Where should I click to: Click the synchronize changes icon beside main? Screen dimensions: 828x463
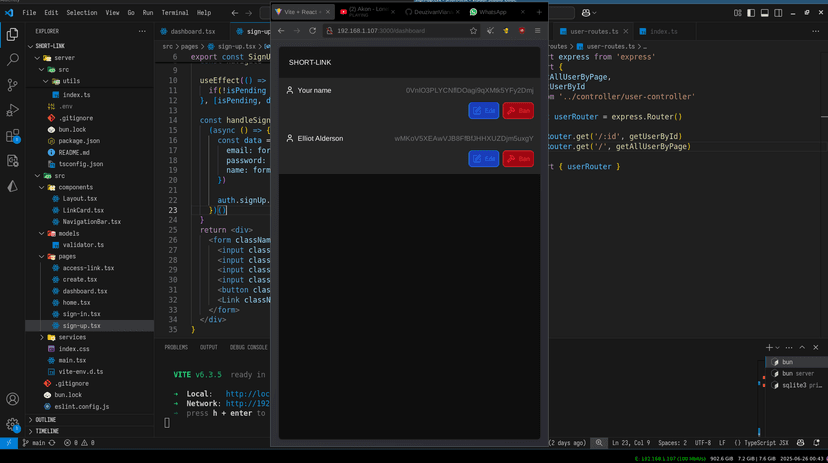(x=52, y=443)
